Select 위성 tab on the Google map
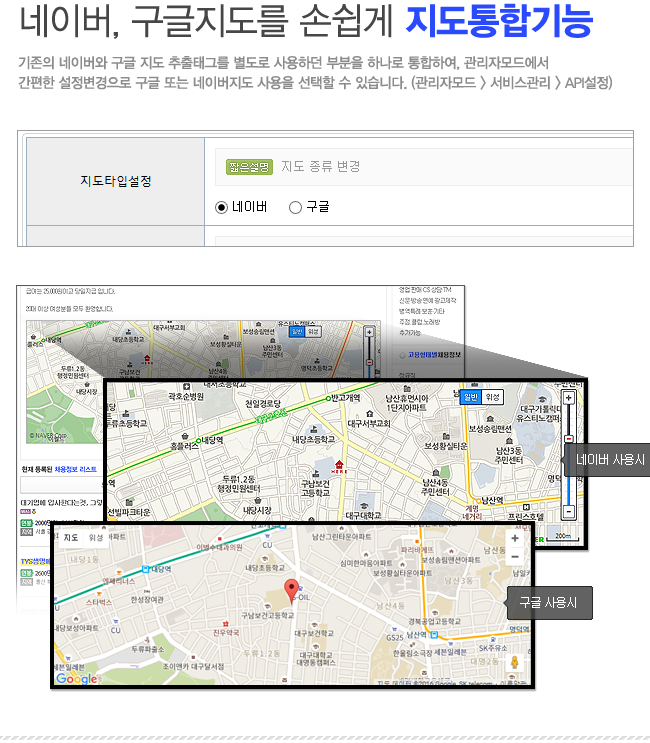The image size is (650, 743). coord(96,537)
